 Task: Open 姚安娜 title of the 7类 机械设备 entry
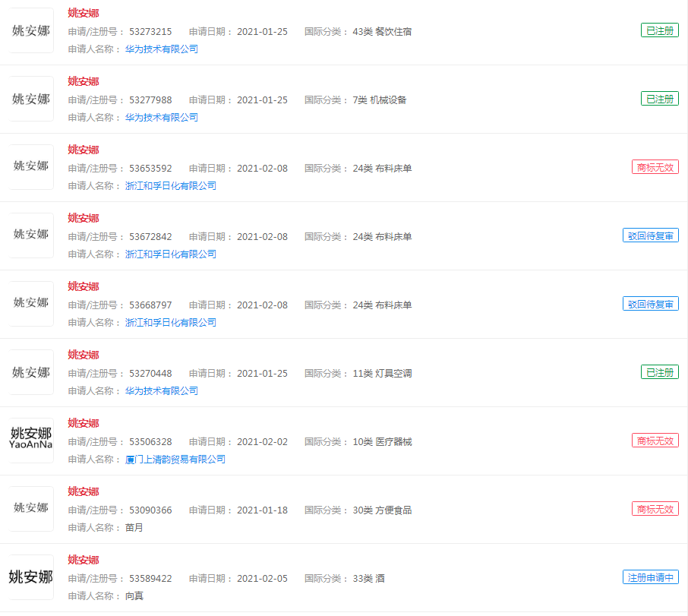(84, 81)
